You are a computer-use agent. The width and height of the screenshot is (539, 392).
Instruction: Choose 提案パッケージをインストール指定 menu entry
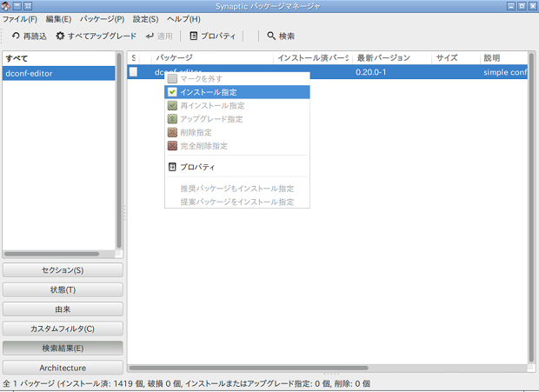tap(237, 202)
